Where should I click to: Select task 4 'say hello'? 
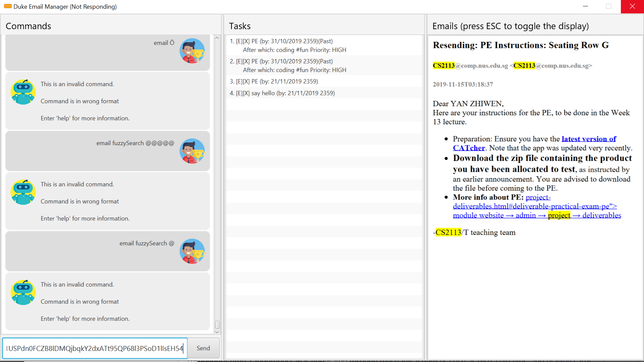pos(282,93)
